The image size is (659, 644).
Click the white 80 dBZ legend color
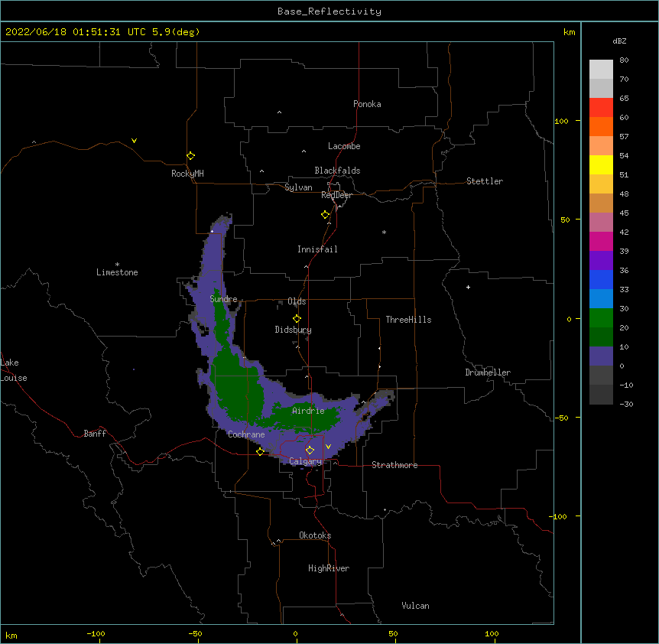(x=601, y=70)
